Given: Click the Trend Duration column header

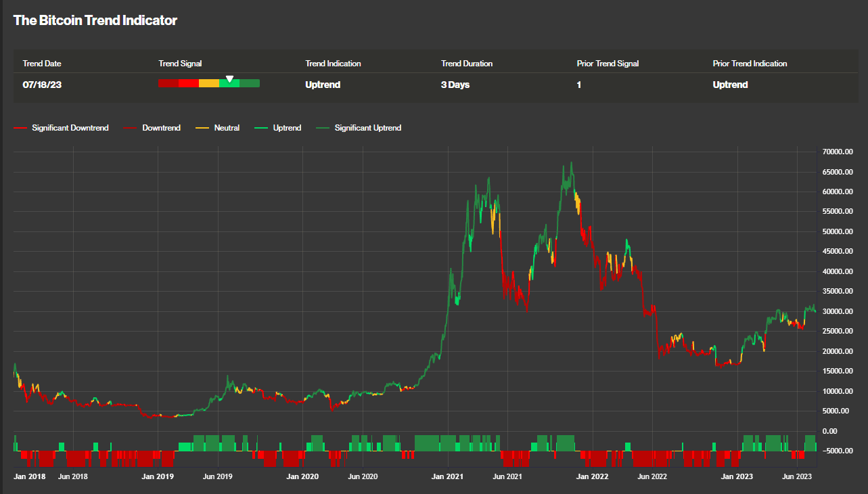Looking at the screenshot, I should click(x=467, y=64).
